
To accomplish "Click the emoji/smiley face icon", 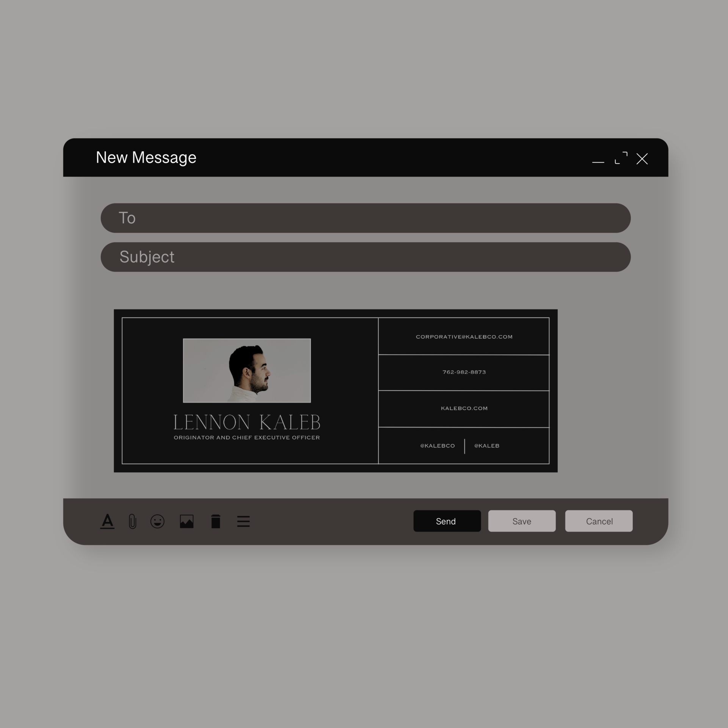I will click(158, 521).
